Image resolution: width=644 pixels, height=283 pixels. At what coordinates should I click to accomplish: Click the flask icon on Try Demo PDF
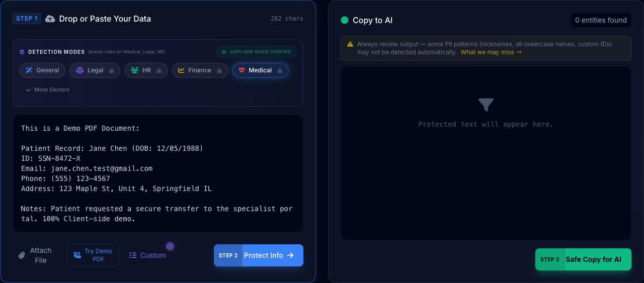click(x=77, y=255)
